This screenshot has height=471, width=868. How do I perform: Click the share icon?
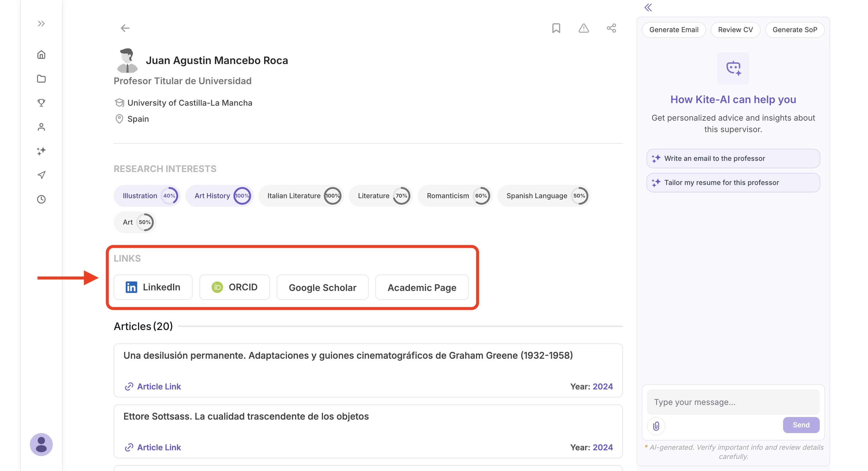pyautogui.click(x=611, y=28)
